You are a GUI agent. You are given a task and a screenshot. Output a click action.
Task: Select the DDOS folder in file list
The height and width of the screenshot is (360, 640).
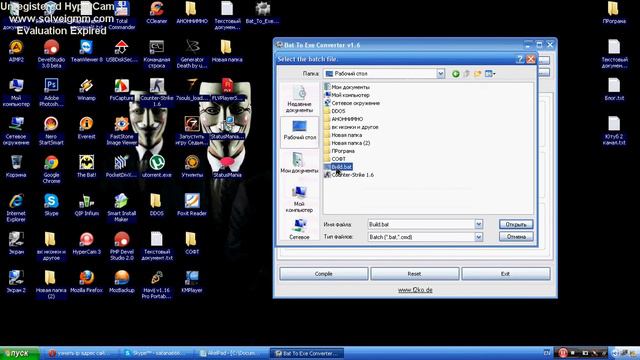click(x=335, y=111)
